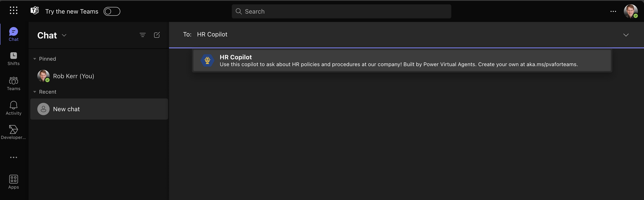The width and height of the screenshot is (644, 200).
Task: Show more apps via sidebar ellipsis
Action: 14,157
